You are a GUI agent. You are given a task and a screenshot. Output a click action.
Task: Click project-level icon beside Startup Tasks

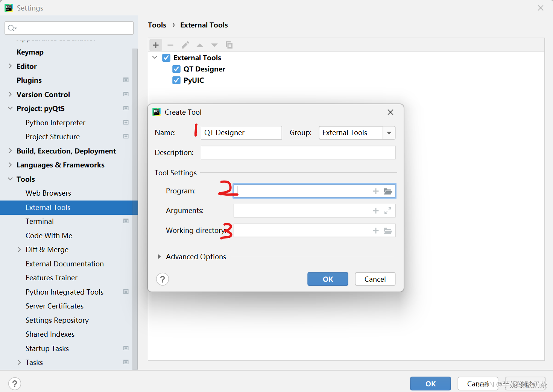pyautogui.click(x=126, y=348)
